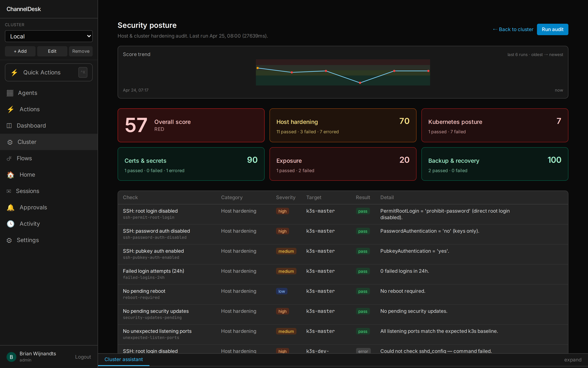Screen dimensions: 588x368
Task: Follow the Back to cluster link
Action: [x=513, y=29]
